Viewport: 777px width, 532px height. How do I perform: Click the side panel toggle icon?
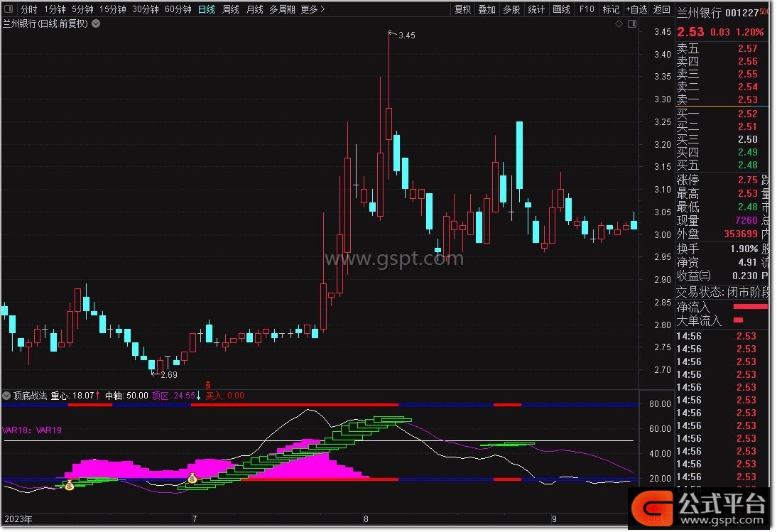click(632, 23)
